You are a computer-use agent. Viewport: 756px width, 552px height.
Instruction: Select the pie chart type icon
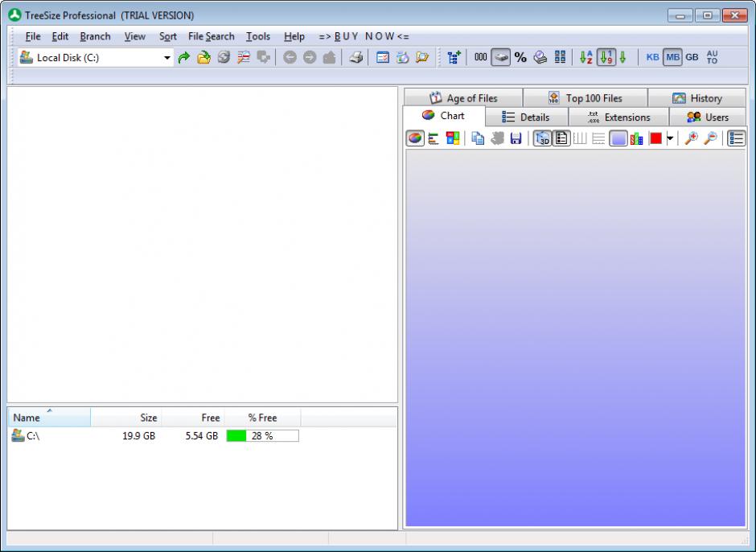[415, 138]
